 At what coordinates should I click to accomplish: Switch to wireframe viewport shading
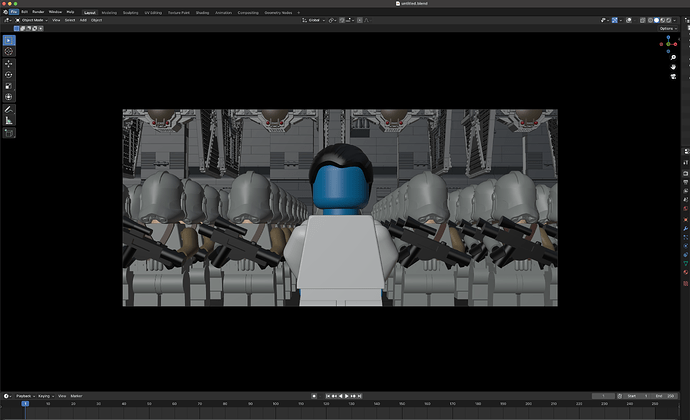point(650,20)
